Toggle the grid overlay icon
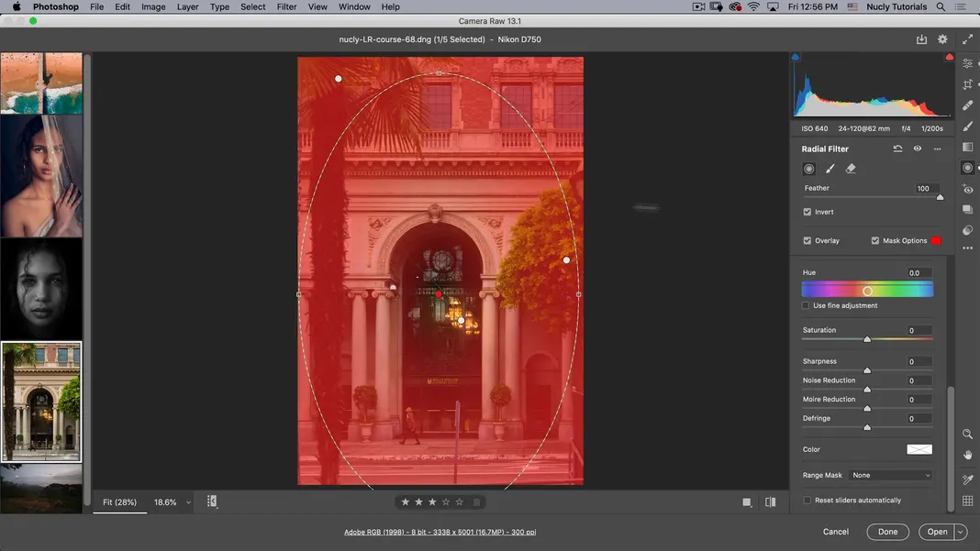Image resolution: width=980 pixels, height=551 pixels. pos(967,501)
